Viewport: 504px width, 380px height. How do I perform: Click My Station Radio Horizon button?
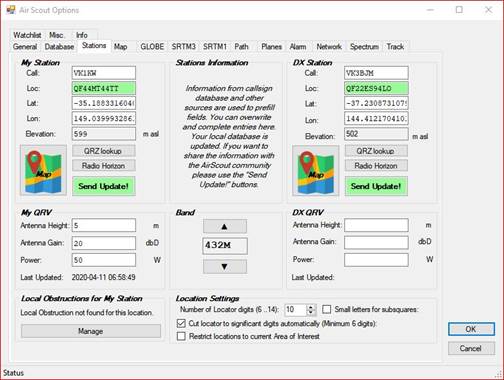tap(104, 166)
